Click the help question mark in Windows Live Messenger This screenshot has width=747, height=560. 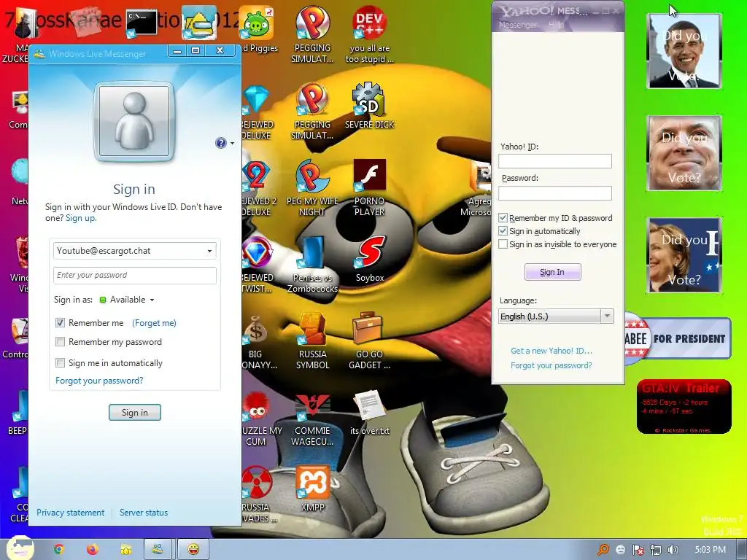pos(220,143)
